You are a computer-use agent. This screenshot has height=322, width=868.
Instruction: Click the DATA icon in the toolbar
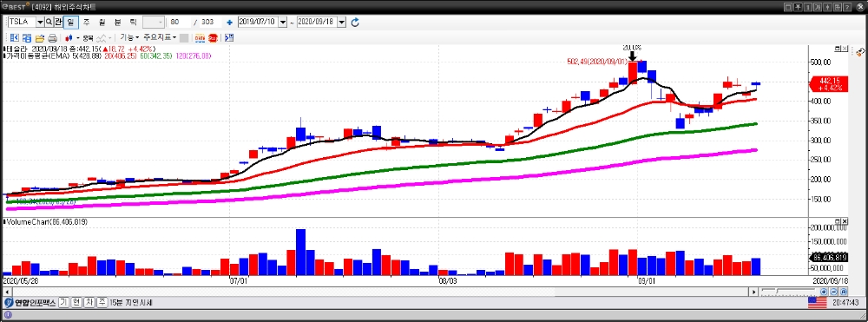[200, 37]
